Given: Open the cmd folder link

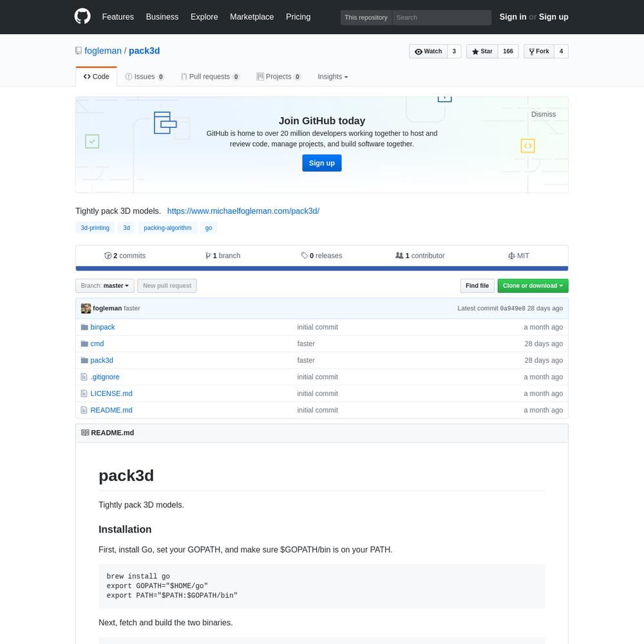Looking at the screenshot, I should tap(97, 343).
